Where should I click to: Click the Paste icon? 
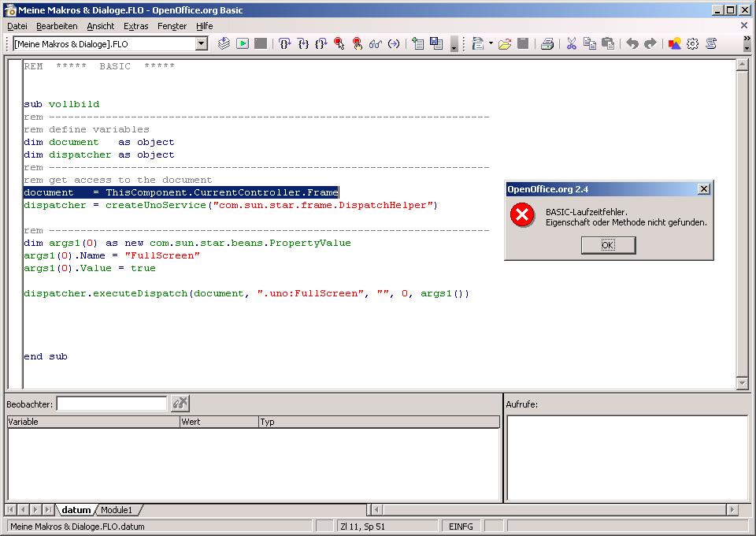[608, 44]
